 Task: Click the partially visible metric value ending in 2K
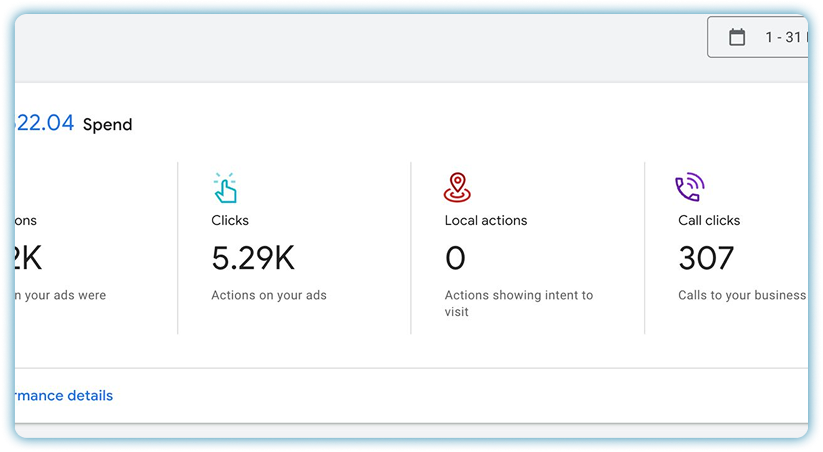click(x=28, y=258)
